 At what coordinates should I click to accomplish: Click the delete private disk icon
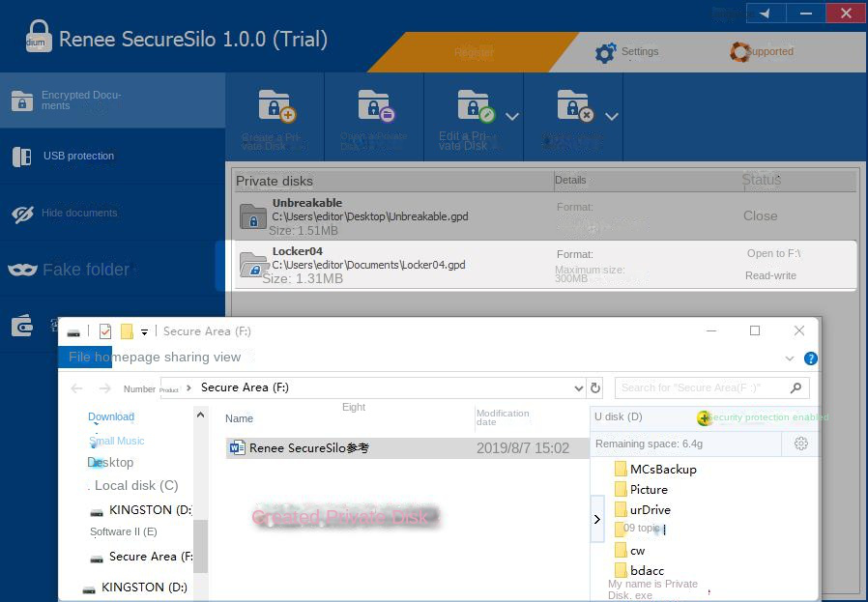tap(574, 105)
